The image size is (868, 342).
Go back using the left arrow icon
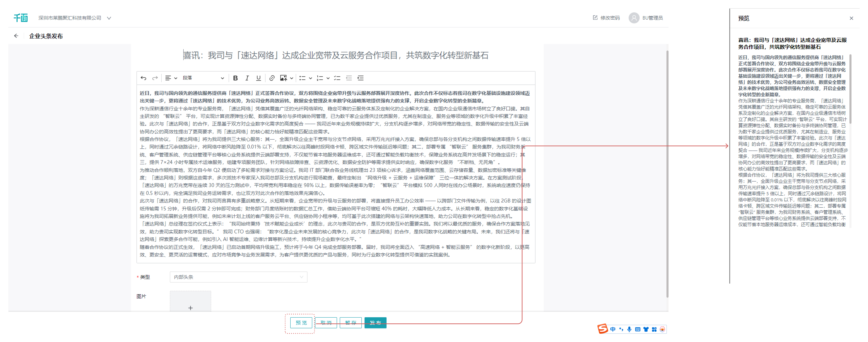point(16,36)
